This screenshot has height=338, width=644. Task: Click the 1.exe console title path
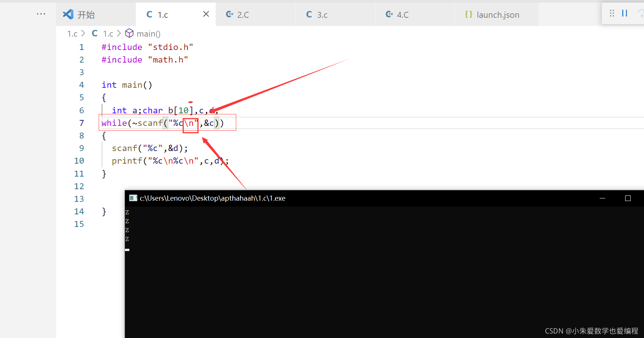pyautogui.click(x=213, y=198)
